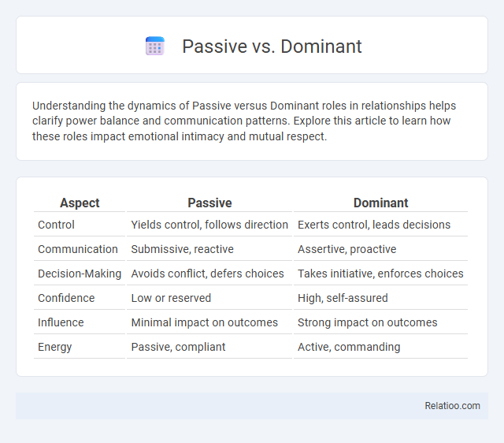
Task: Click the 'Low or reserved' cell
Action: click(171, 298)
